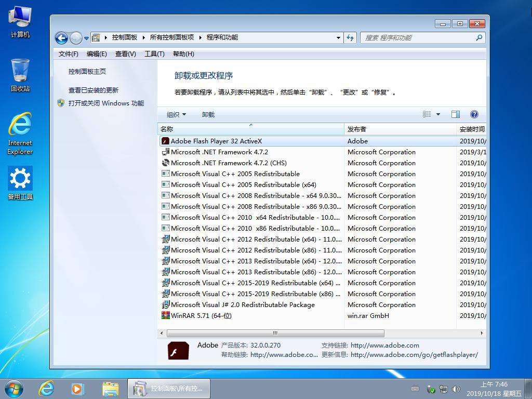
Task: Click icon of Visual C++ 2005 Redistributable (x64)
Action: 166,184
